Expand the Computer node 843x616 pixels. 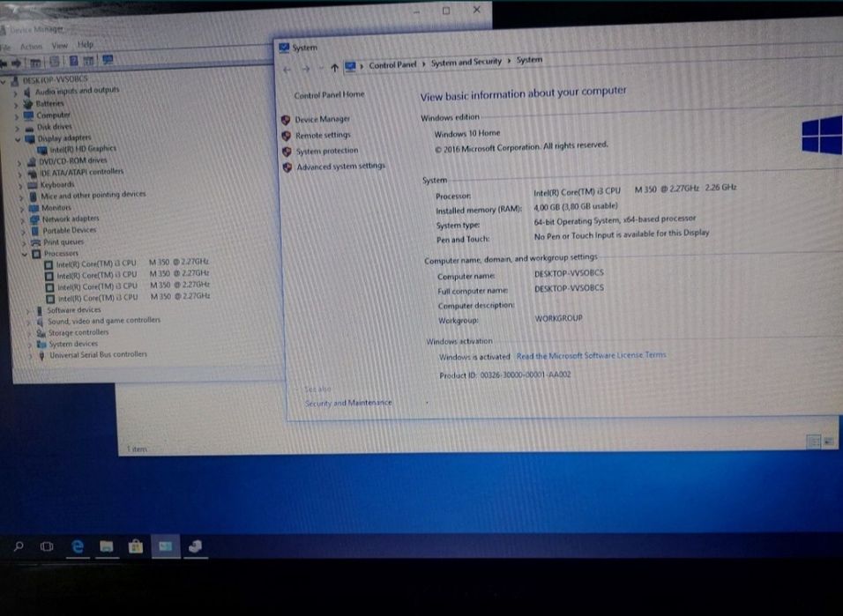[x=17, y=116]
